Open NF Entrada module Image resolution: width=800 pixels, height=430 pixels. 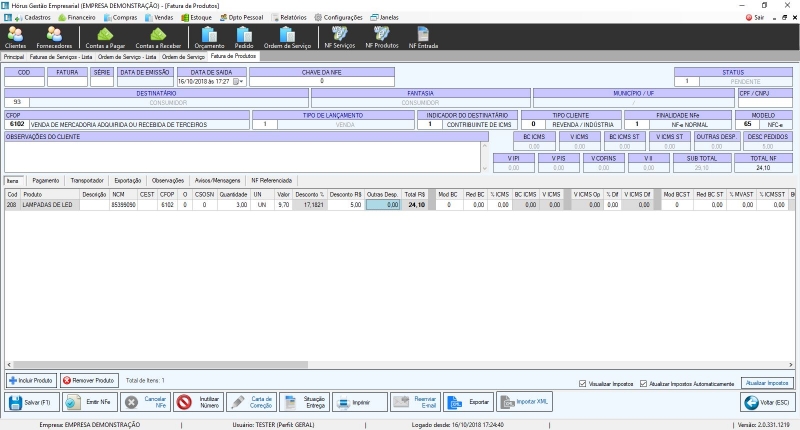(423, 37)
